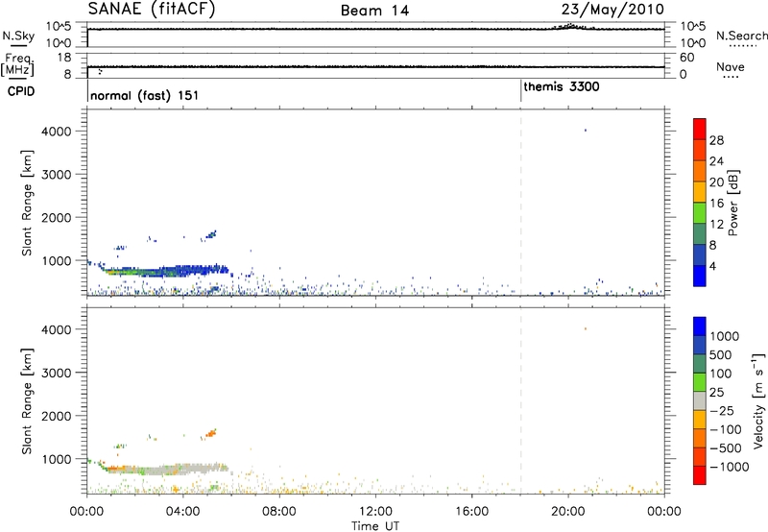Click the 4000 tick on the power panel
768x532 pixels.
pos(57,132)
